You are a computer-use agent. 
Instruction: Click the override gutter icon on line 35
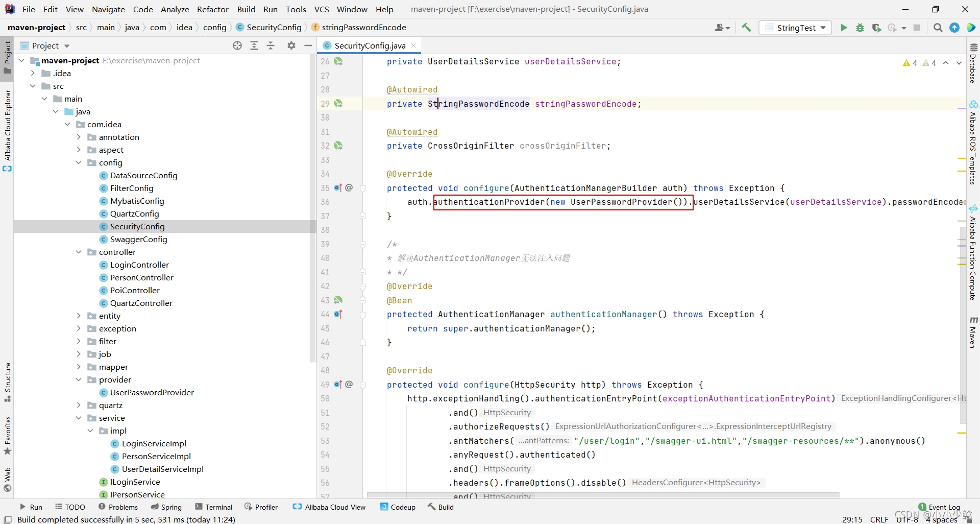tap(338, 188)
